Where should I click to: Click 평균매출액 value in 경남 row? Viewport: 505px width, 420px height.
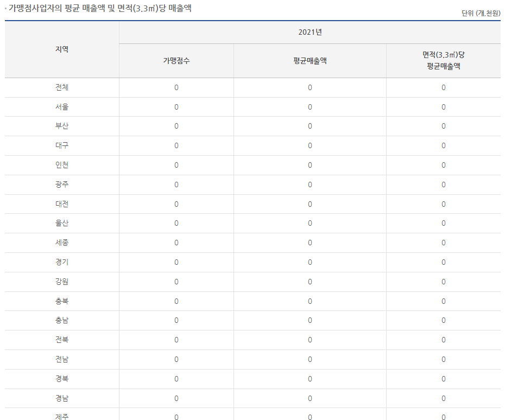click(310, 398)
